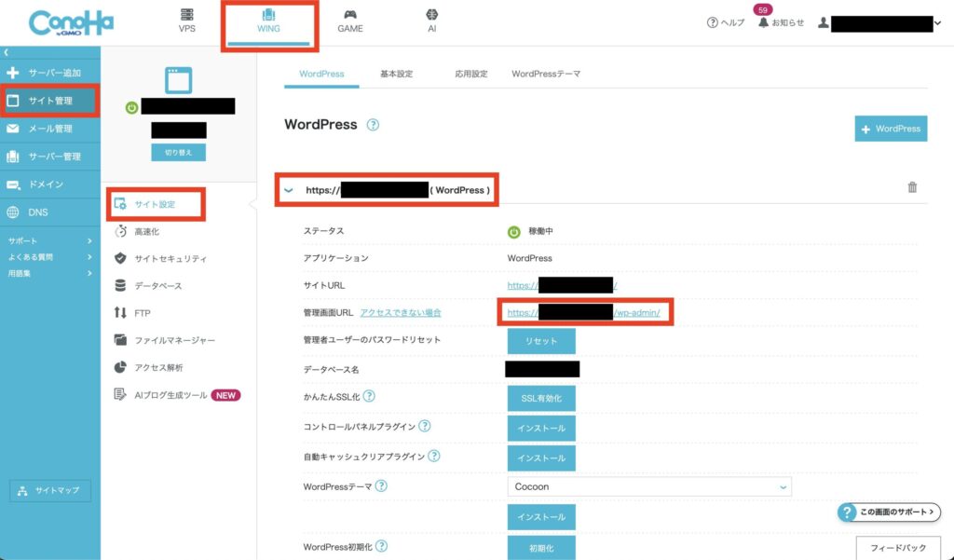The height and width of the screenshot is (560, 954).
Task: Open 高速化 settings
Action: tap(137, 231)
